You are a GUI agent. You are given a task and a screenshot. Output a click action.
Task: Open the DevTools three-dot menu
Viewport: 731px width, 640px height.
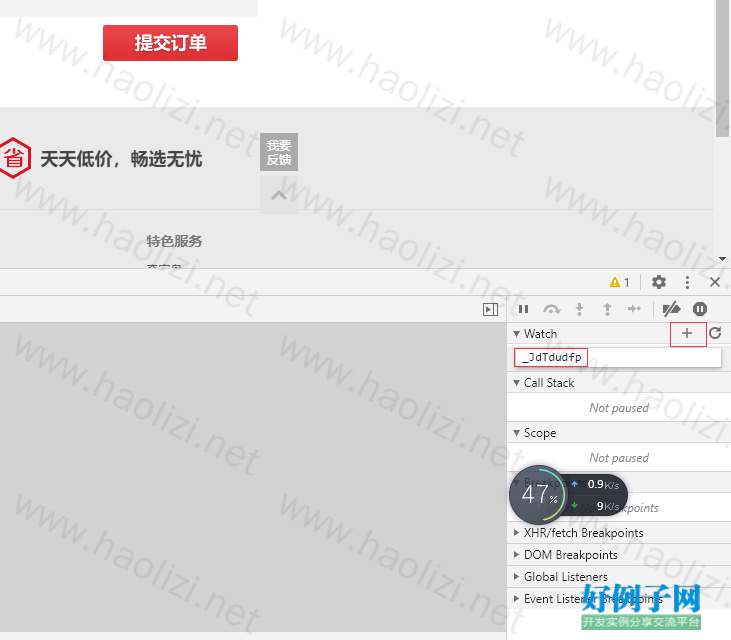pyautogui.click(x=687, y=283)
